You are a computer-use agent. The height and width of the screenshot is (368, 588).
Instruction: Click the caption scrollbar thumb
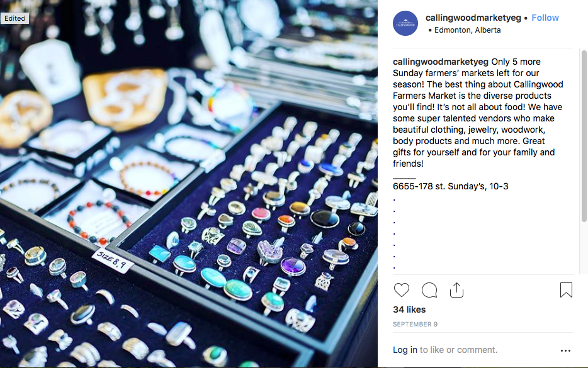pyautogui.click(x=584, y=136)
